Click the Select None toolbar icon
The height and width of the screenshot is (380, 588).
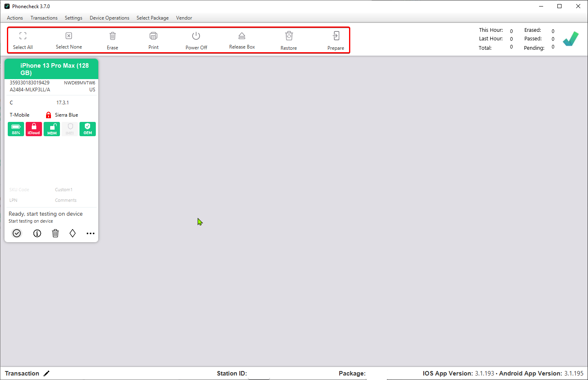pos(69,36)
